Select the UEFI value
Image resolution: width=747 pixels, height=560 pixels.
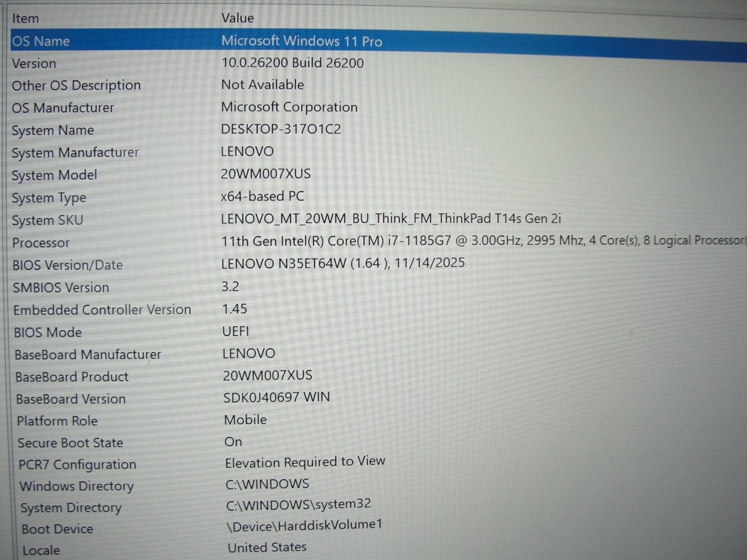pyautogui.click(x=235, y=331)
